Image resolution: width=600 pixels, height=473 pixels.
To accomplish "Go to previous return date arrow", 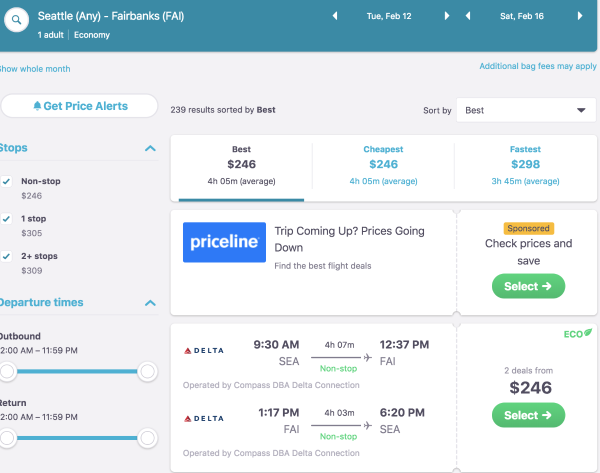I will point(468,16).
